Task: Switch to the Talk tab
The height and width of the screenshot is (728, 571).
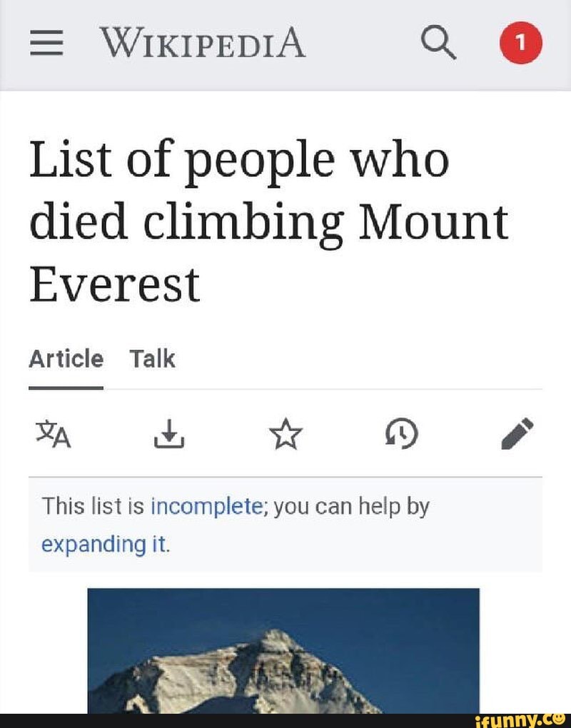Action: click(152, 358)
